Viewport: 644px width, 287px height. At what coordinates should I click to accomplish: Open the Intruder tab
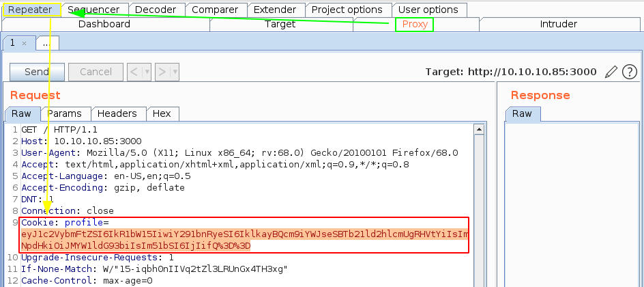[558, 25]
